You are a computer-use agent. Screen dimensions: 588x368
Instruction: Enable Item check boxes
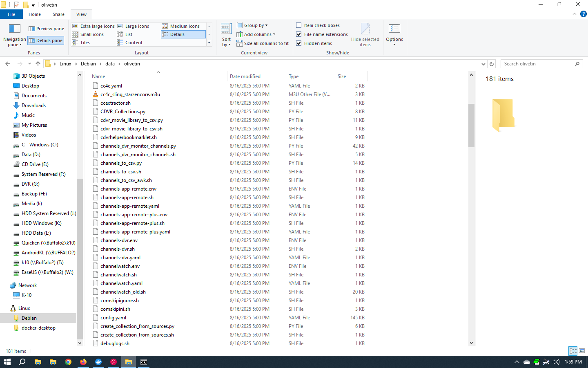tap(299, 25)
